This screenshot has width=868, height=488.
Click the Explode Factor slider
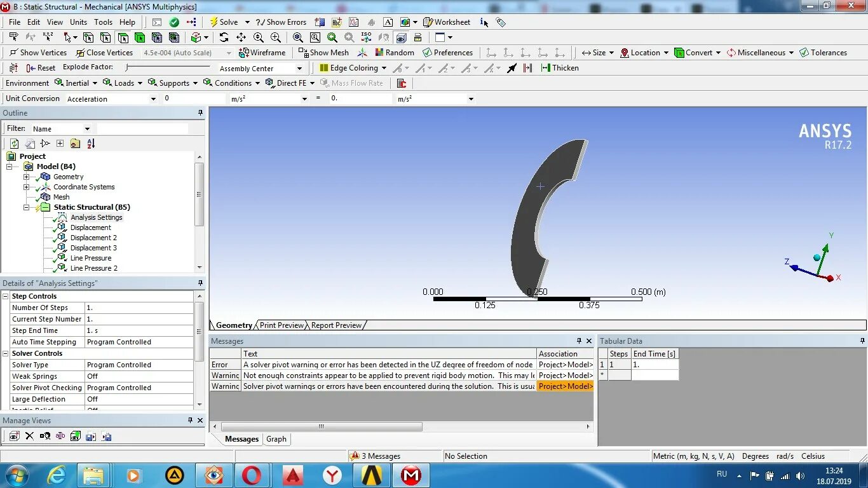pyautogui.click(x=168, y=67)
